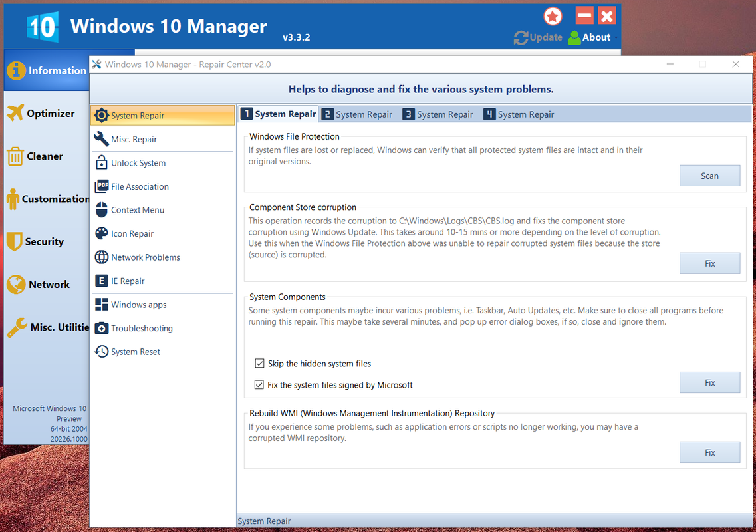Open Troubleshooting section label
This screenshot has height=532, width=756.
142,328
